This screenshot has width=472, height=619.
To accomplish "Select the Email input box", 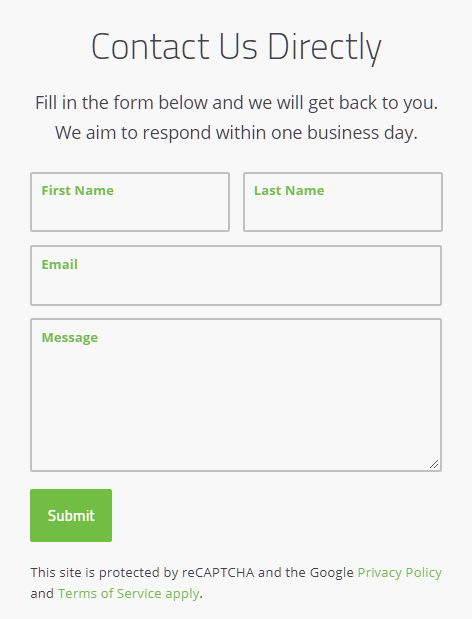I will click(x=236, y=276).
